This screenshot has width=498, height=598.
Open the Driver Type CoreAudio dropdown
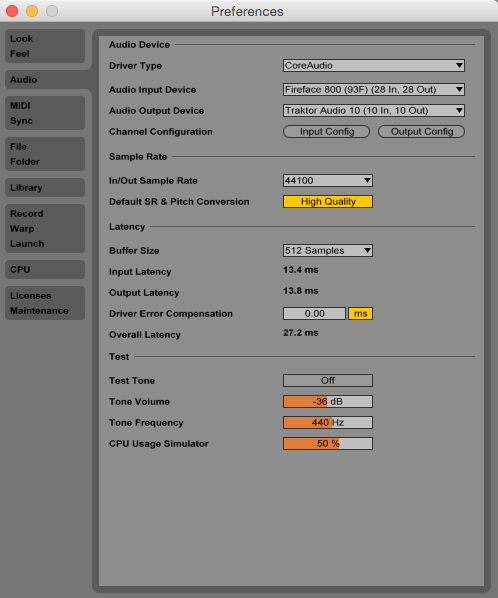pos(373,66)
